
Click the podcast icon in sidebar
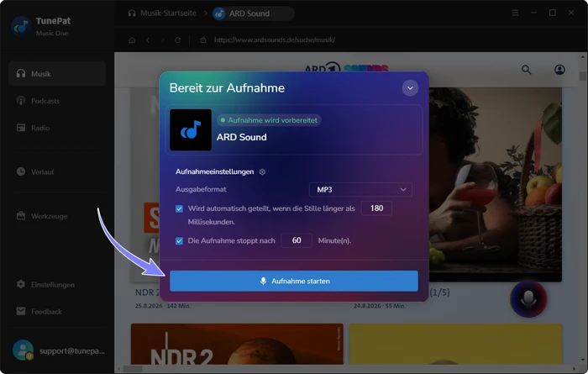coord(21,101)
